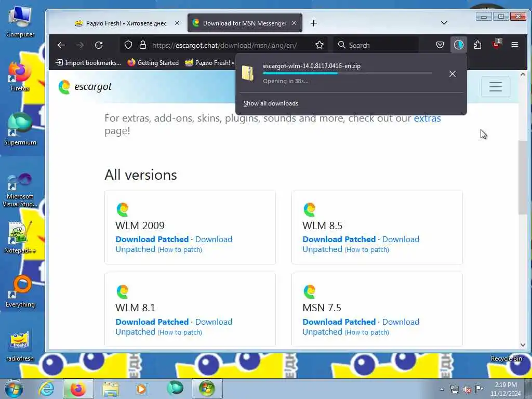Click the scrollbar down arrow
This screenshot has height=399, width=532.
click(523, 345)
